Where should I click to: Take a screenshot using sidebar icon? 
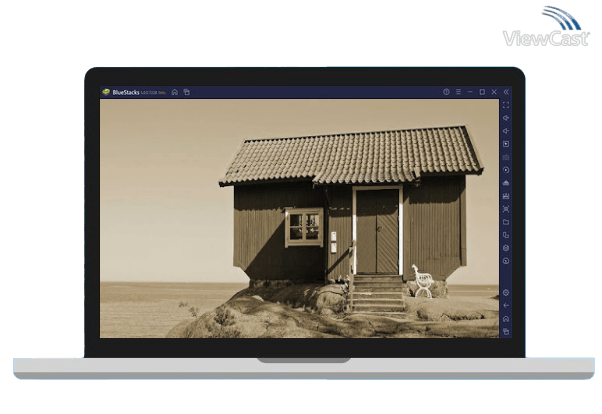tap(506, 209)
